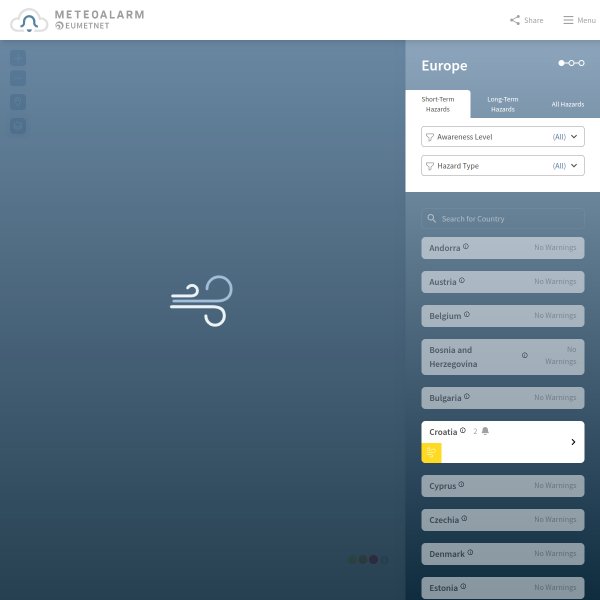Select the Cyprus country name
600x600 pixels.
coord(443,486)
